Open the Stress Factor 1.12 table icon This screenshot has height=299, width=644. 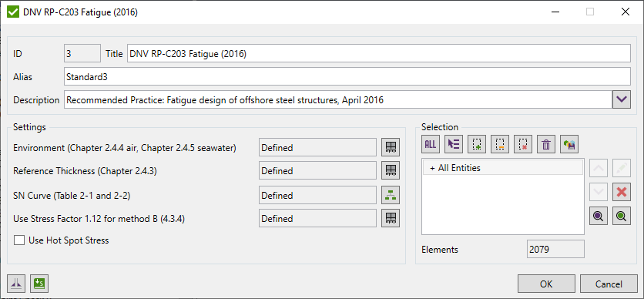[391, 218]
